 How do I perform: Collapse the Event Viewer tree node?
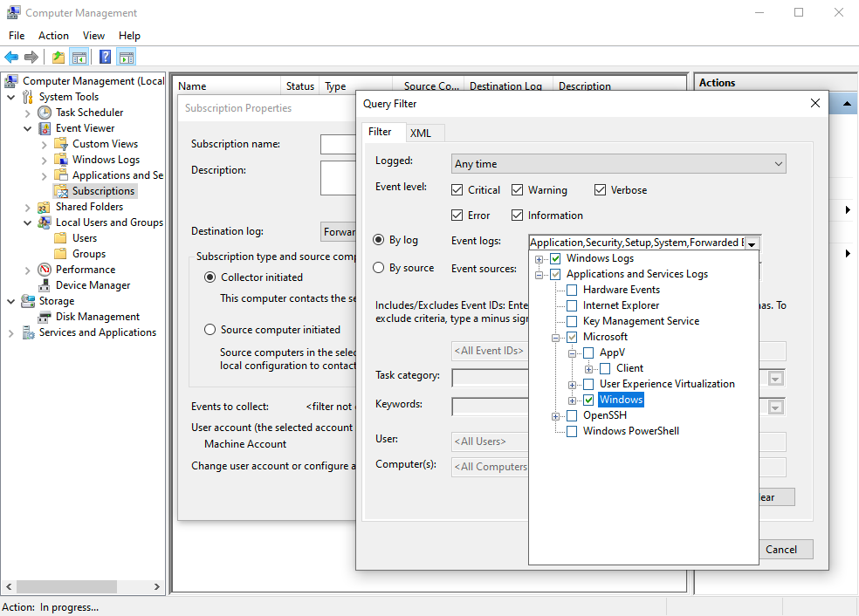click(28, 128)
